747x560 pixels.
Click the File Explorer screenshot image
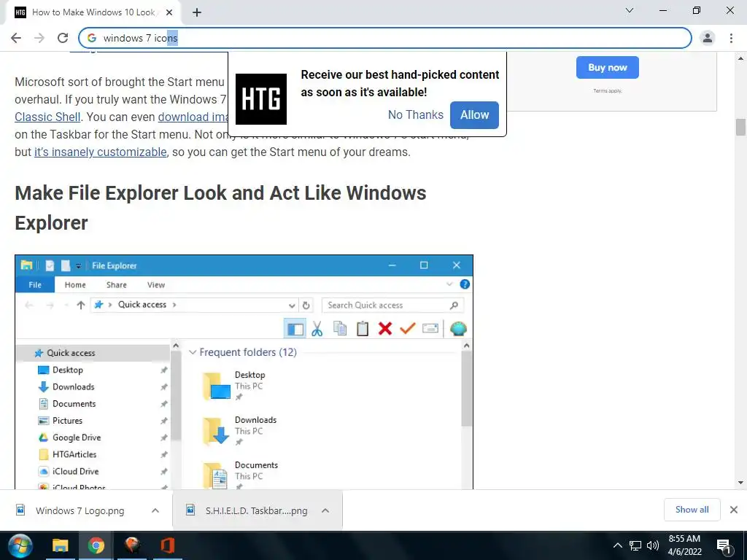pyautogui.click(x=244, y=372)
